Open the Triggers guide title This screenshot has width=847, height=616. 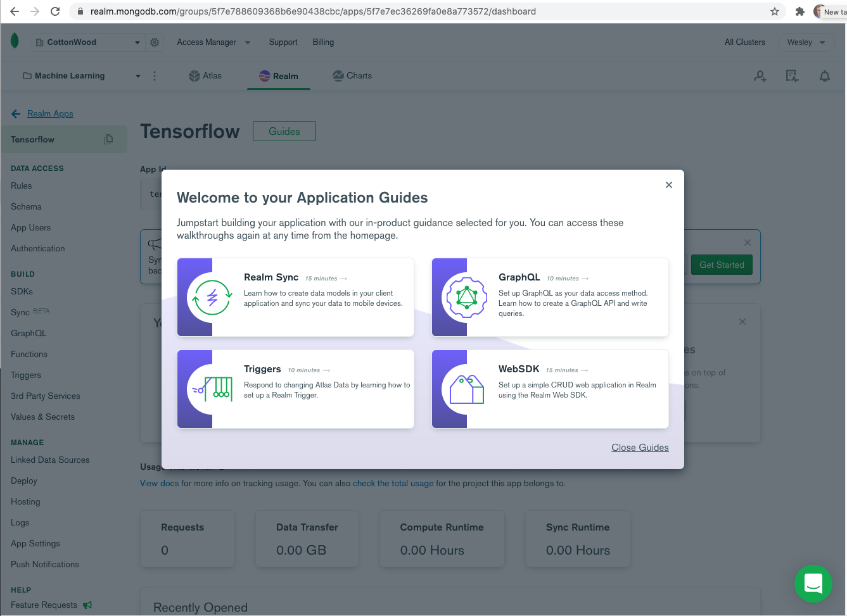coord(262,369)
